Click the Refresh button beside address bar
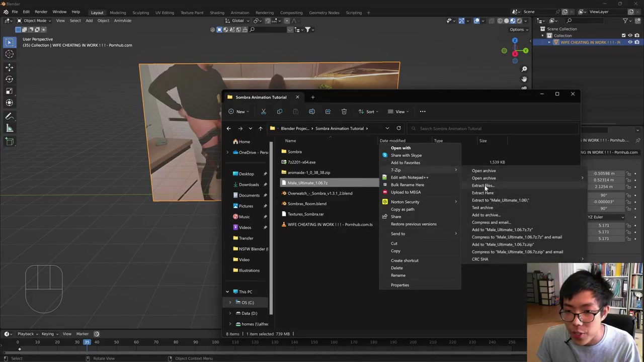 (x=398, y=128)
